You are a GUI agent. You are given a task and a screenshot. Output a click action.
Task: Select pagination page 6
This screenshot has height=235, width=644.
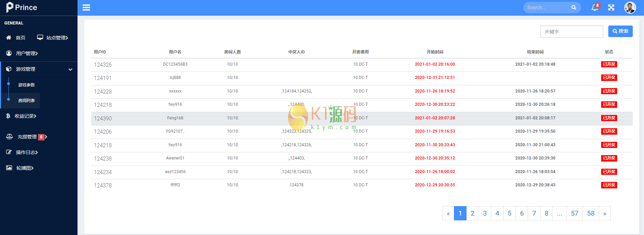point(522,213)
